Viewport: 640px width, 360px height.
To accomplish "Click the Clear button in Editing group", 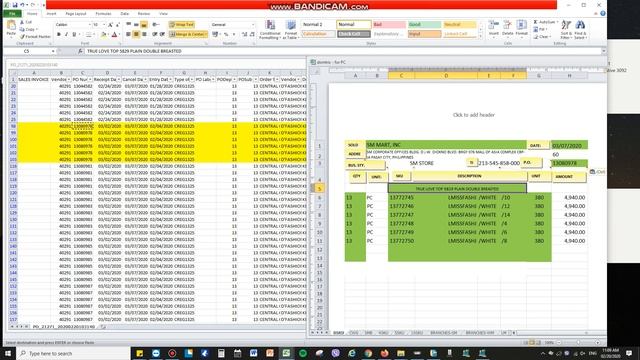I will coord(542,37).
